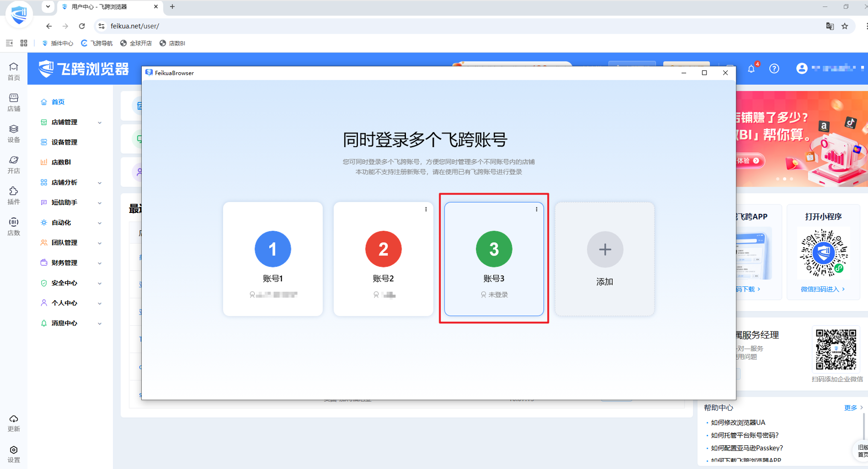Viewport: 868px width, 469px height.
Task: Select the green 账号3 account card
Action: click(494, 259)
